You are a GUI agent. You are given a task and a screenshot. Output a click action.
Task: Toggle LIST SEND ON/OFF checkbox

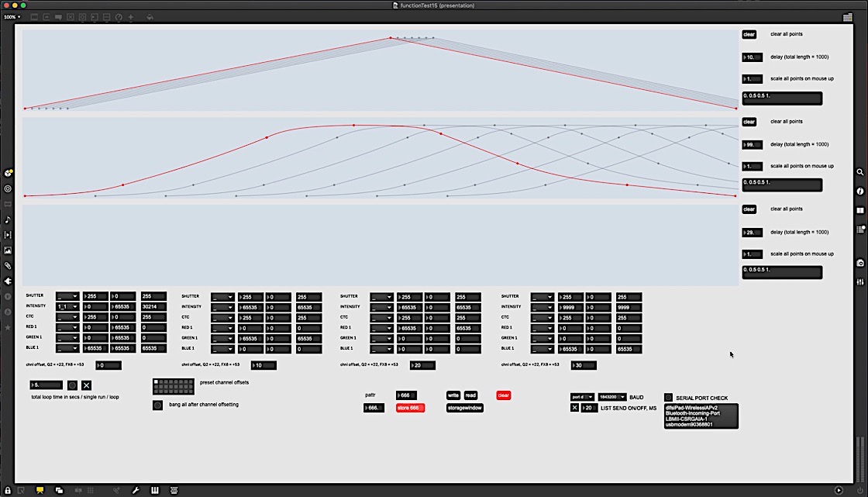(574, 408)
